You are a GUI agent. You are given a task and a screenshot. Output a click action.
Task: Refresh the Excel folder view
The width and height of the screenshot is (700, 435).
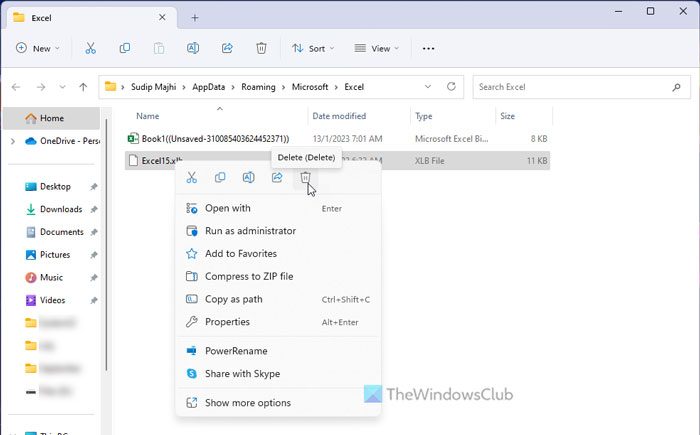(451, 86)
